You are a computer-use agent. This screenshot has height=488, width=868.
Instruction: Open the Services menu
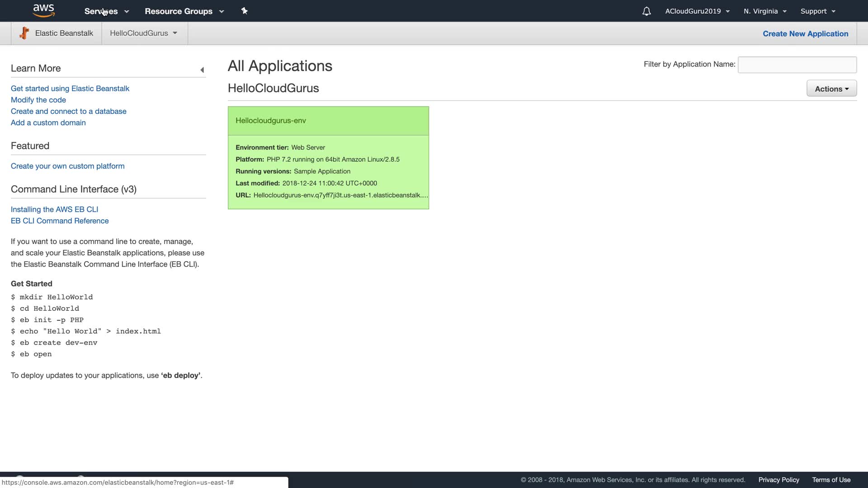[106, 11]
